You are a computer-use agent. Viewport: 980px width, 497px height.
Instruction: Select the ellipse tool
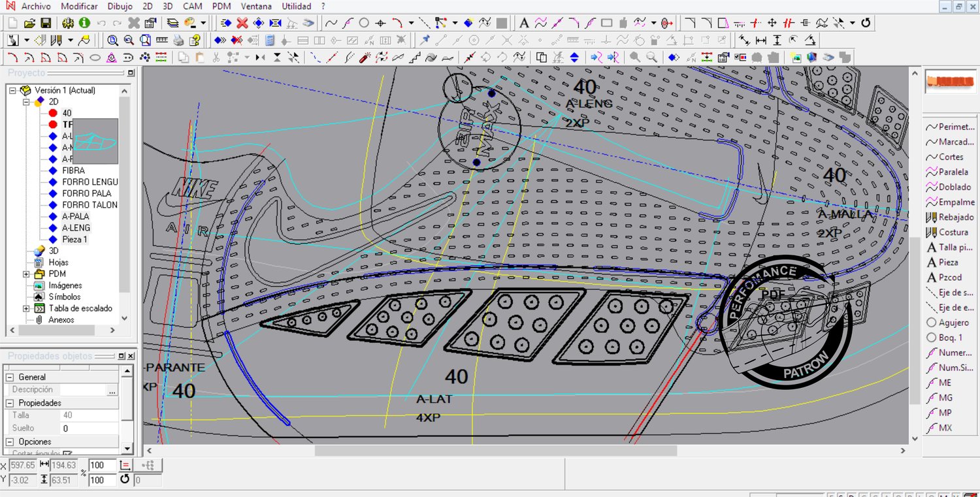click(x=95, y=57)
